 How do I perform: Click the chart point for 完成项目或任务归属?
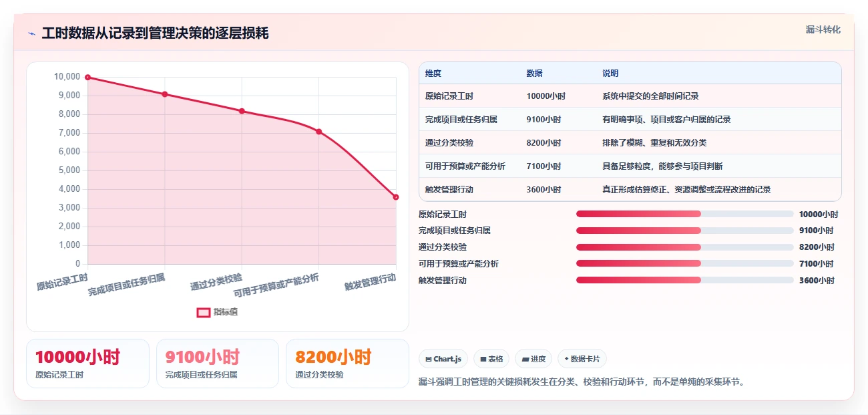[165, 94]
